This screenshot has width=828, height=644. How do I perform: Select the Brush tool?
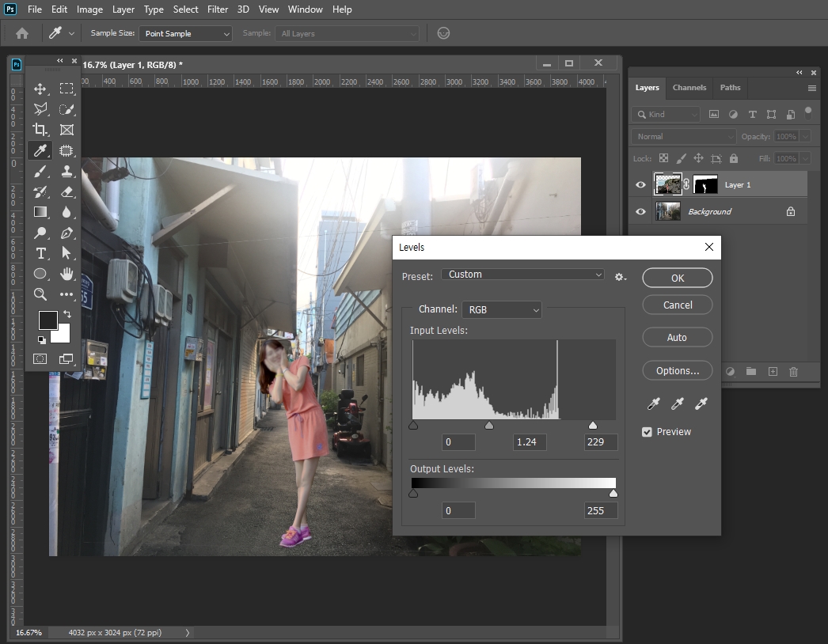[40, 171]
